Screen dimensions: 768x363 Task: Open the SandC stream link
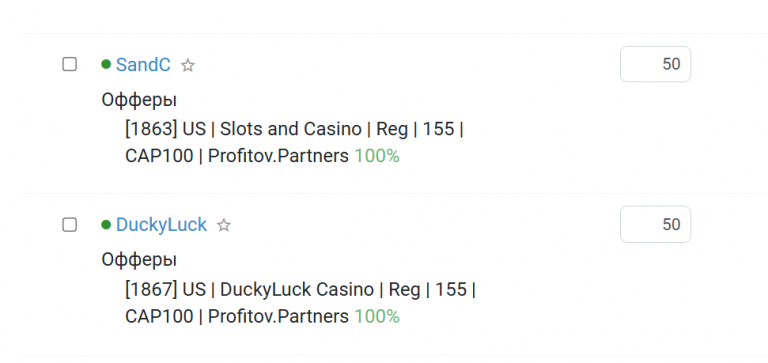click(x=143, y=65)
